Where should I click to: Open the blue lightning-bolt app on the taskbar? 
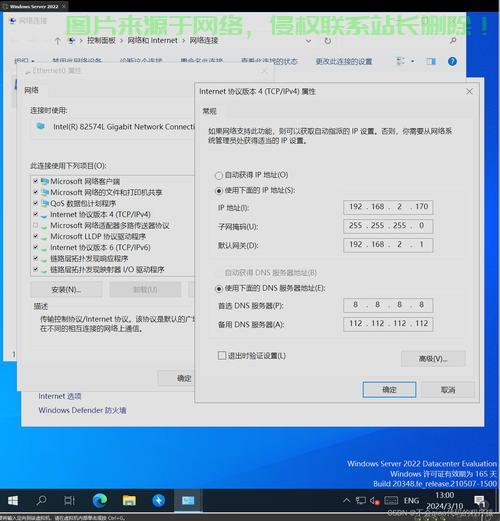pyautogui.click(x=158, y=500)
